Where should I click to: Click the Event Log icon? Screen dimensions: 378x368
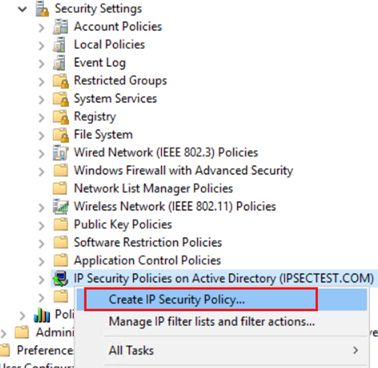pos(59,63)
